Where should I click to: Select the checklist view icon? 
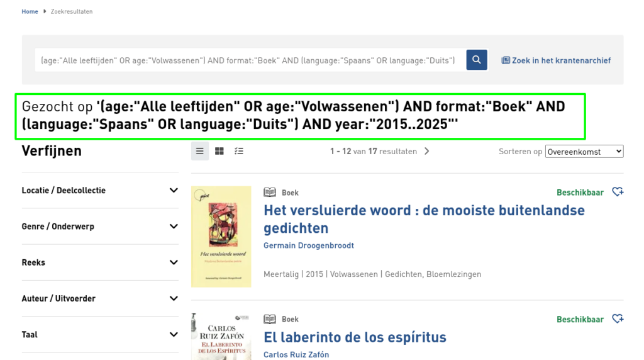pos(239,151)
